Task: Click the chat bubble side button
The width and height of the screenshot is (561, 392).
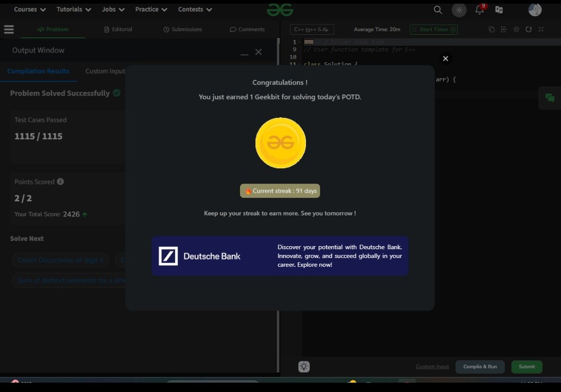Action: (x=550, y=98)
